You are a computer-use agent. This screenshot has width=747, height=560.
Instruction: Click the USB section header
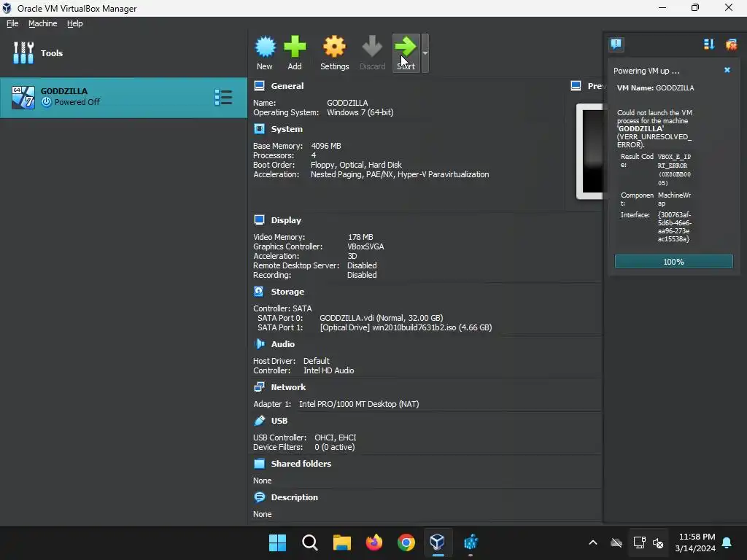(279, 421)
